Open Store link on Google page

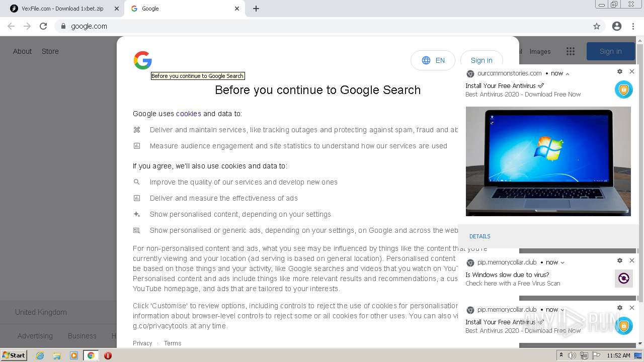tap(50, 51)
